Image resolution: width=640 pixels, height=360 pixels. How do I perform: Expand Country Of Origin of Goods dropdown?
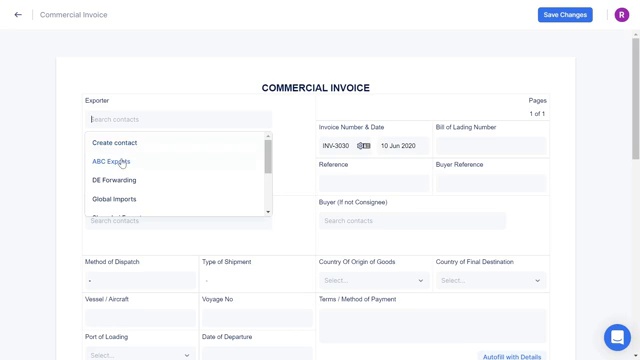tap(373, 280)
